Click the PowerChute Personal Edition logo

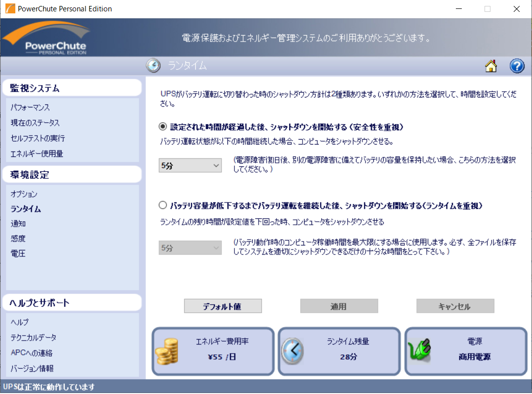[46, 38]
